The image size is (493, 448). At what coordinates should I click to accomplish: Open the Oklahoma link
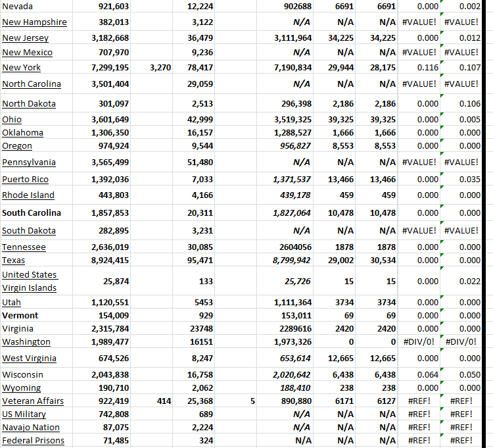tap(22, 132)
